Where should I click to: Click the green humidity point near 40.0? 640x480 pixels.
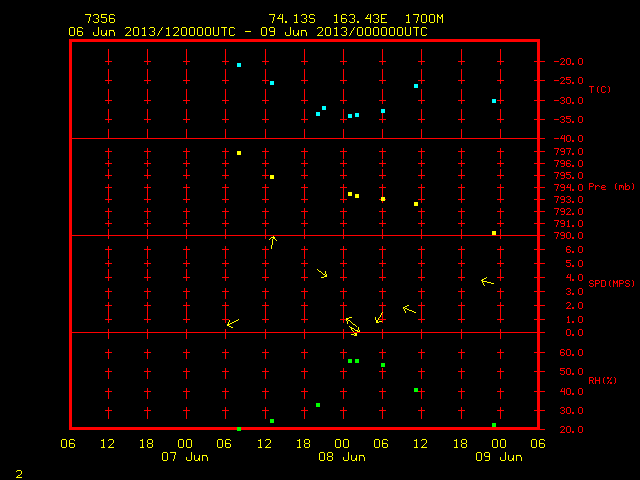click(x=416, y=390)
